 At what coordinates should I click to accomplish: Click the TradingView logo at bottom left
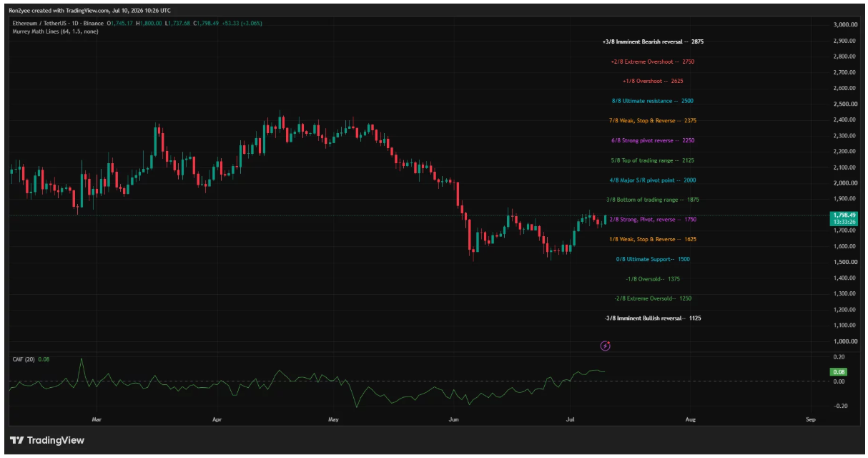(x=47, y=440)
